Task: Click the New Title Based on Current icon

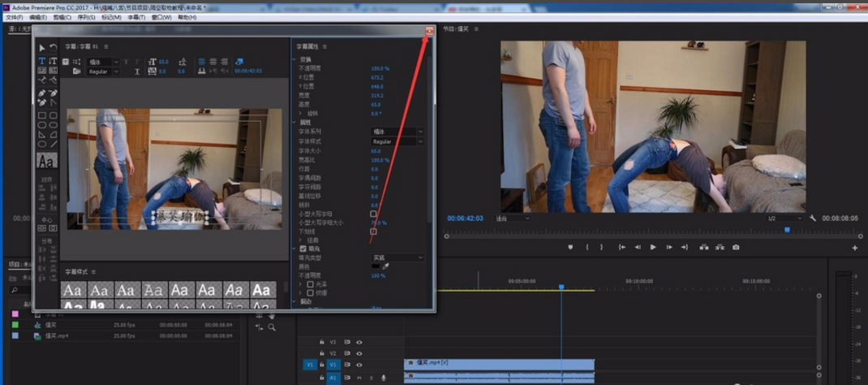Action: (66, 62)
